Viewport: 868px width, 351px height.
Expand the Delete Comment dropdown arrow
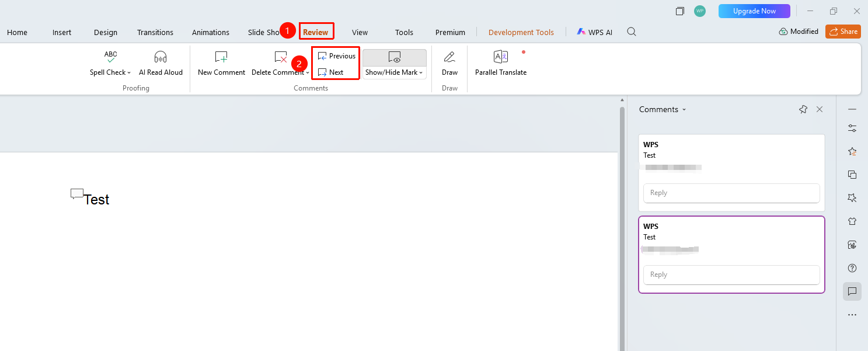(x=308, y=73)
